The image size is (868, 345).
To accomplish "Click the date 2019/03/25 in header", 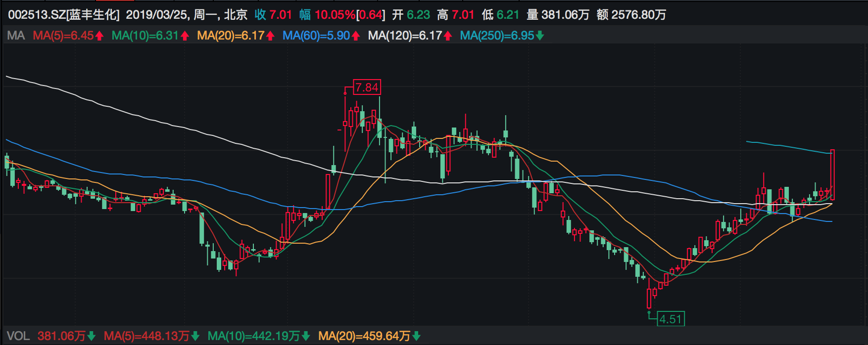I will tap(157, 15).
